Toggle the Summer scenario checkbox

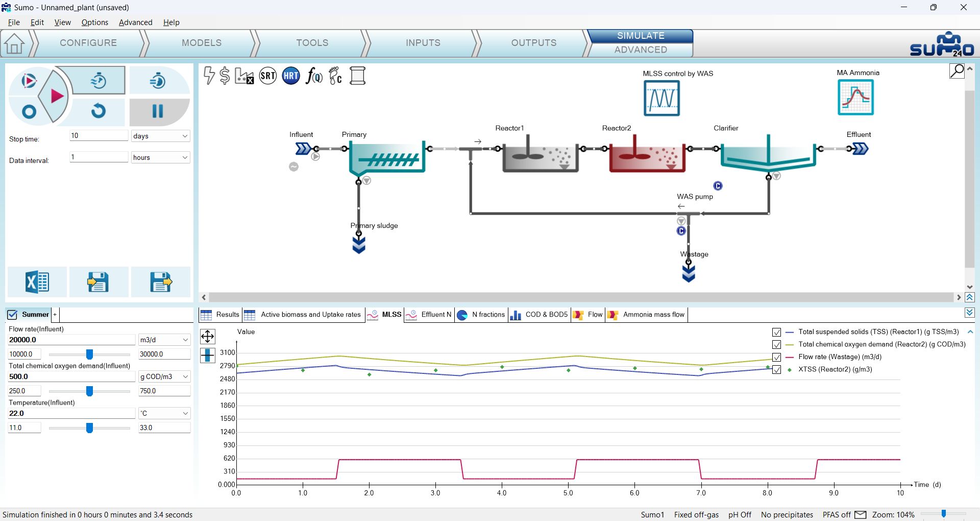pyautogui.click(x=12, y=315)
